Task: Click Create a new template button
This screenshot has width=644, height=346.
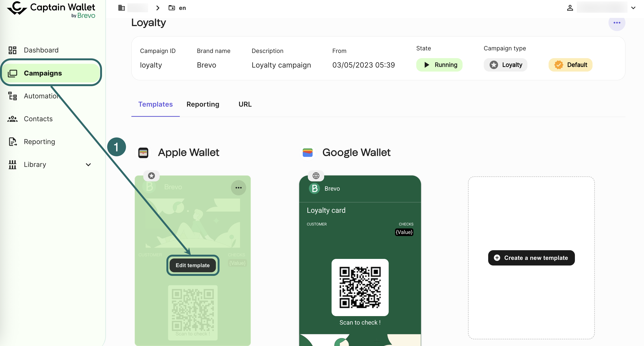Action: (531, 258)
